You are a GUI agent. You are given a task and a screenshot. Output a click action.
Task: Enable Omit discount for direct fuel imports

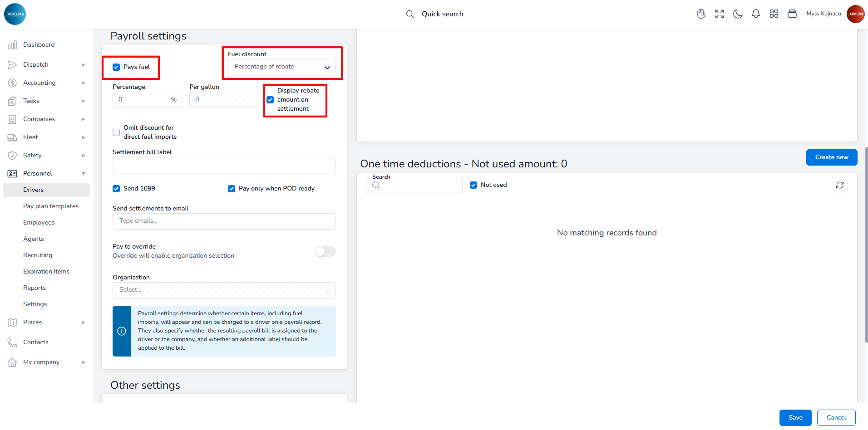pos(116,132)
